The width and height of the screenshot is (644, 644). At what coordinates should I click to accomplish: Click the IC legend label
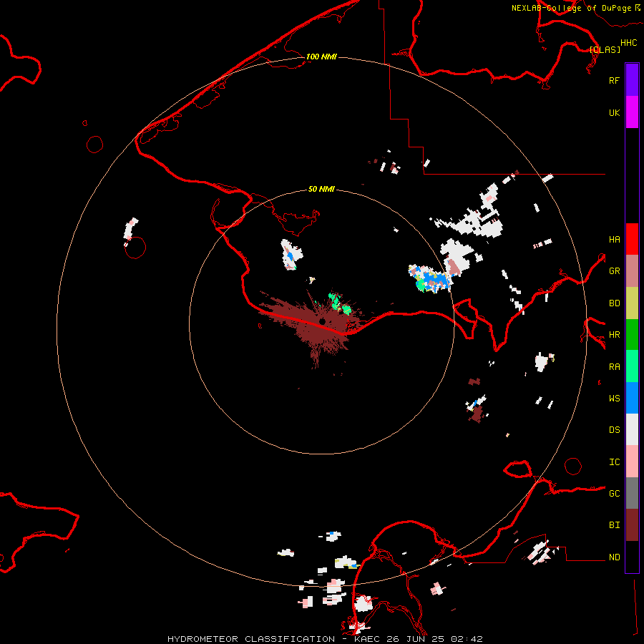pyautogui.click(x=614, y=462)
